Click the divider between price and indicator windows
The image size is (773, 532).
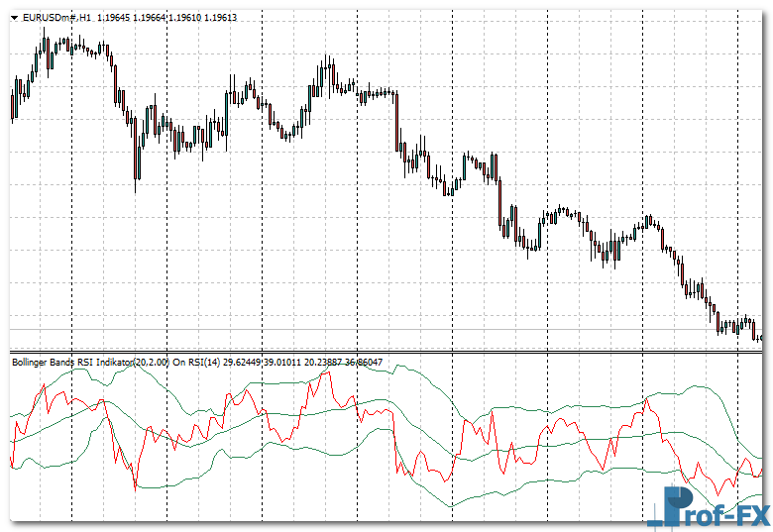tap(386, 352)
